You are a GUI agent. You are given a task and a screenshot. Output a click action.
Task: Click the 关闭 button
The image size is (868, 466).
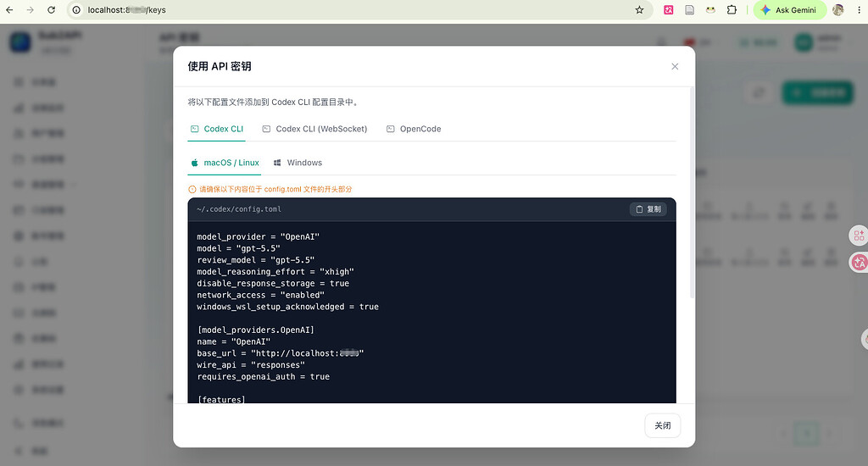coord(663,425)
